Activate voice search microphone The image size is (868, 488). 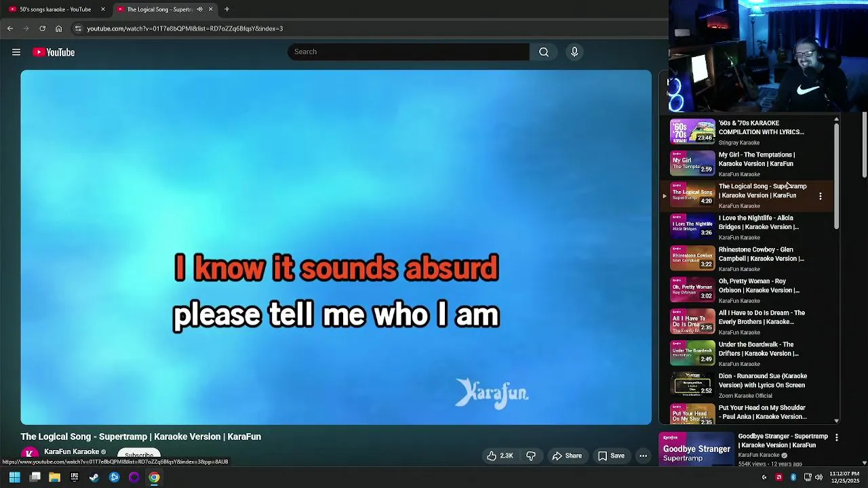(574, 52)
